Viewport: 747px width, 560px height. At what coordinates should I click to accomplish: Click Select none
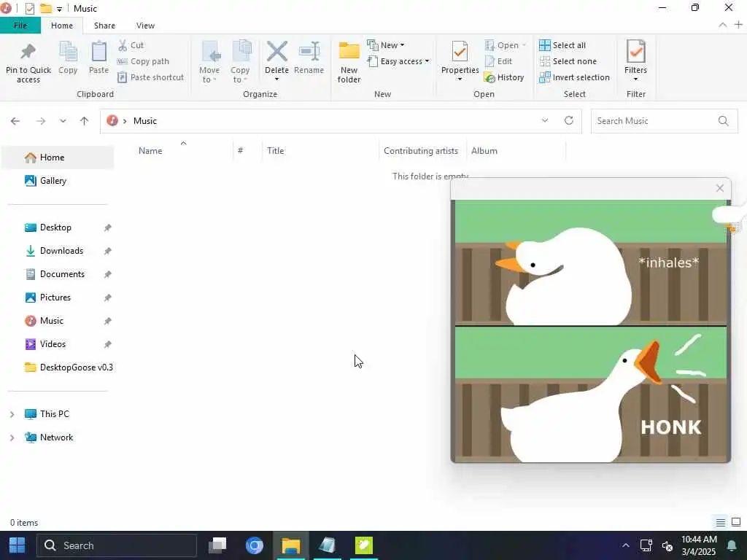(568, 61)
